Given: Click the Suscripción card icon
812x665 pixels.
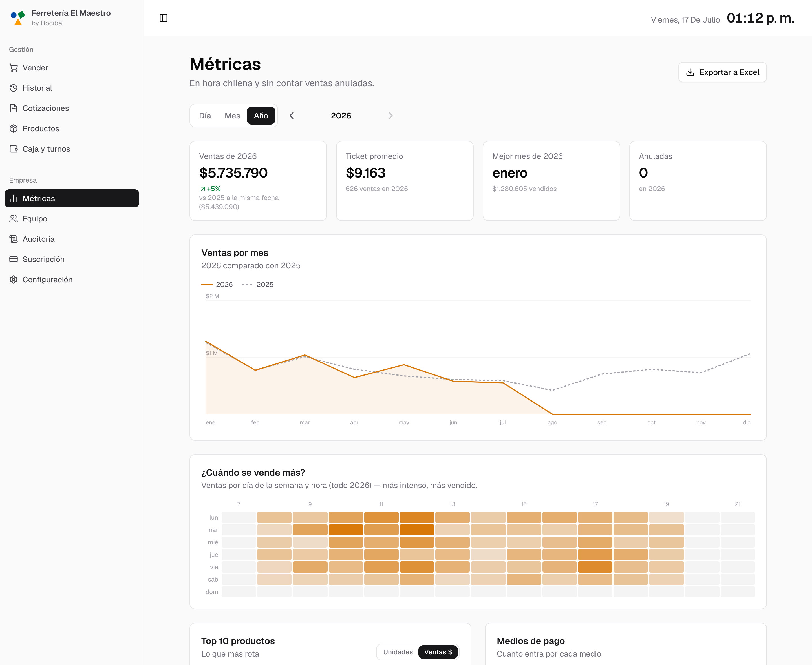Looking at the screenshot, I should point(14,259).
